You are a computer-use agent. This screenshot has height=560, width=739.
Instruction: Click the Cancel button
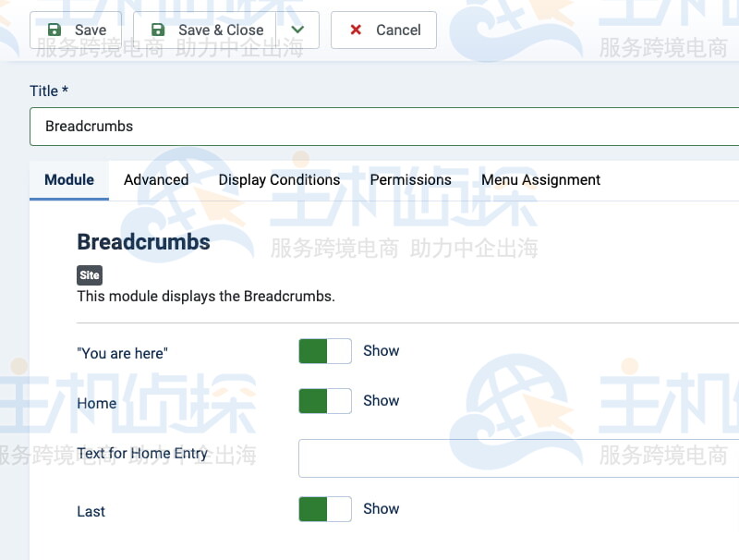(383, 30)
